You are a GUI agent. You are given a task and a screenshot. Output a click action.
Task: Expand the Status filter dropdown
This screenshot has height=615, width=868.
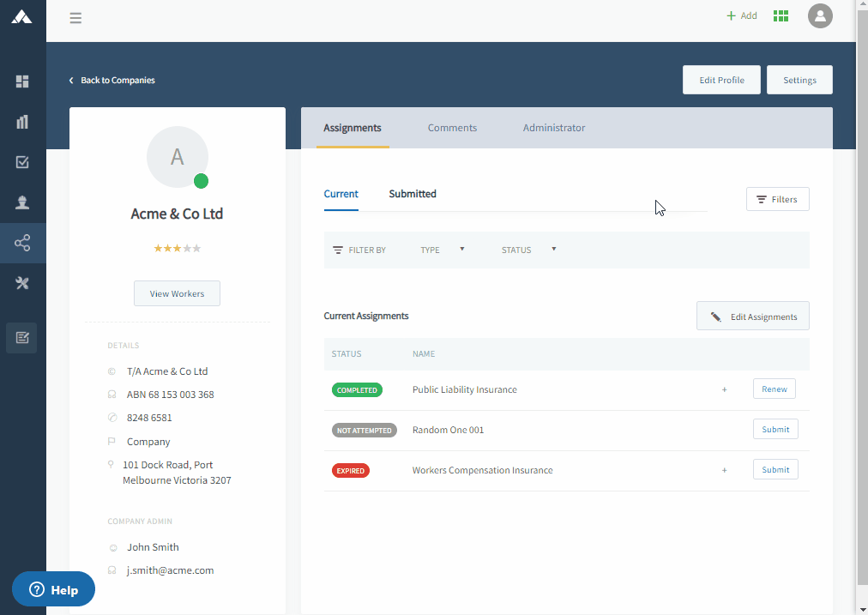tap(529, 250)
